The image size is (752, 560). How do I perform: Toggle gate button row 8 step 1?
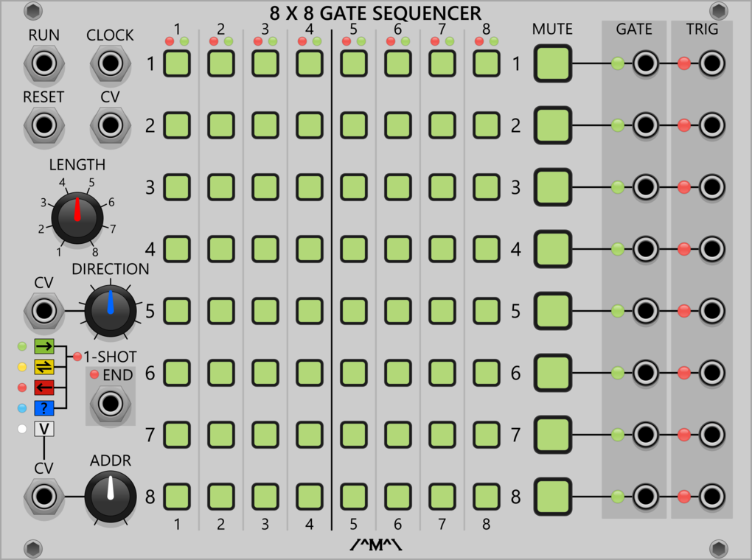pos(177,496)
